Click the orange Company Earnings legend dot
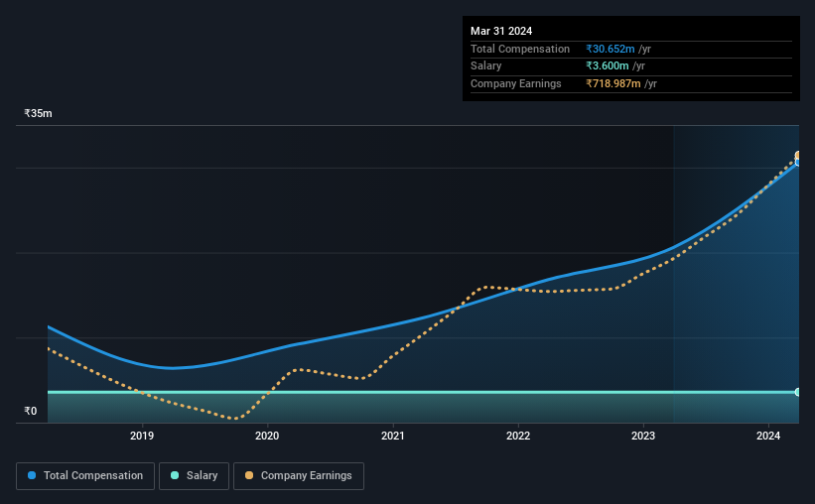The height and width of the screenshot is (504, 815). tap(249, 475)
